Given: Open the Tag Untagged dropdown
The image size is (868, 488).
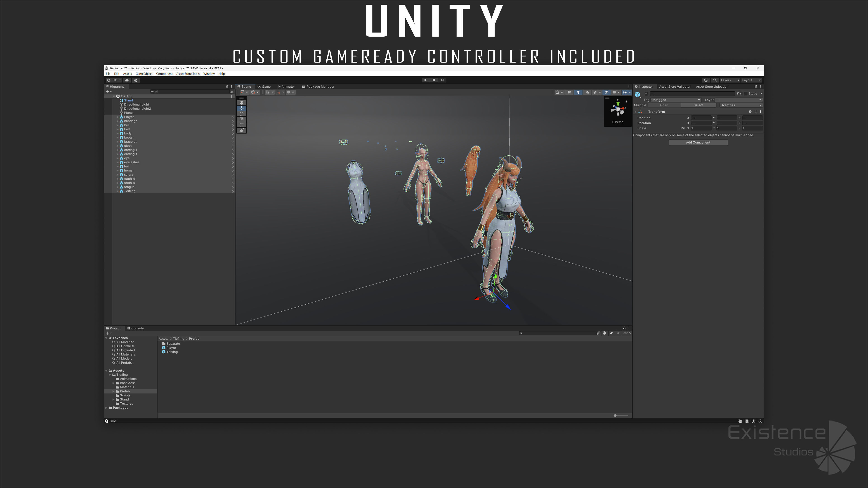Looking at the screenshot, I should tap(675, 100).
